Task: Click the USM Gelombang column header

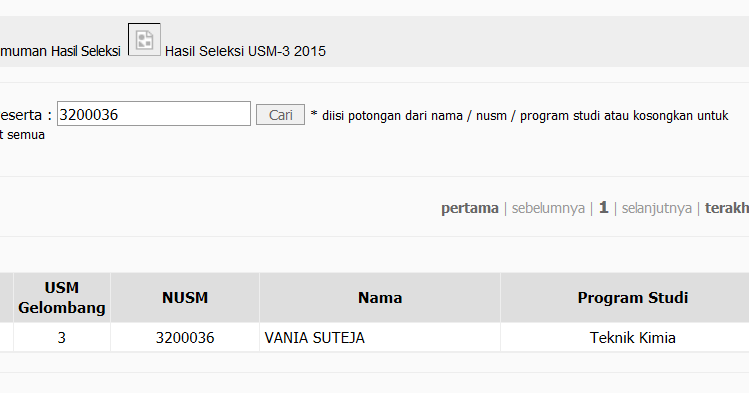Action: point(62,297)
